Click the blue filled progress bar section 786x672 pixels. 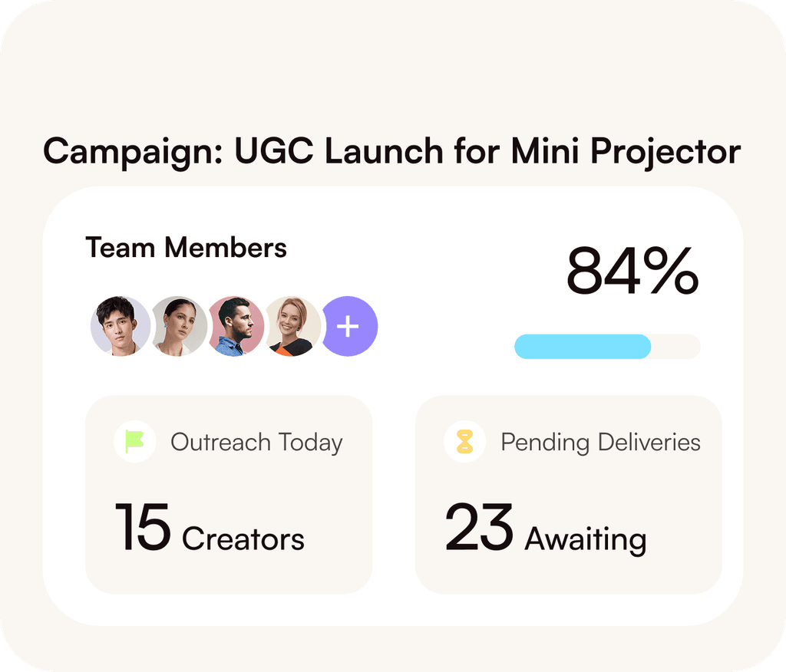point(582,347)
